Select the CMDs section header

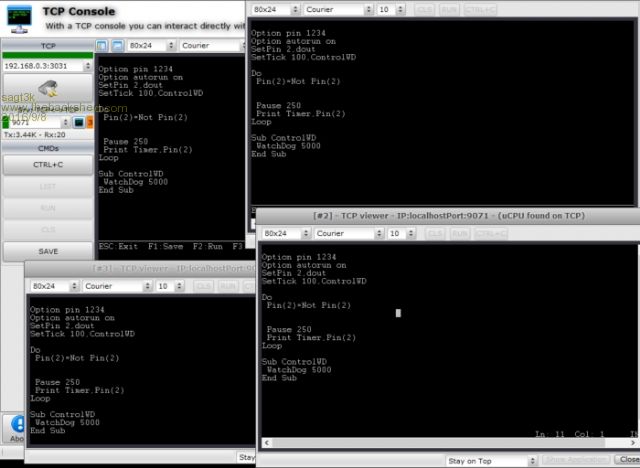point(47,146)
